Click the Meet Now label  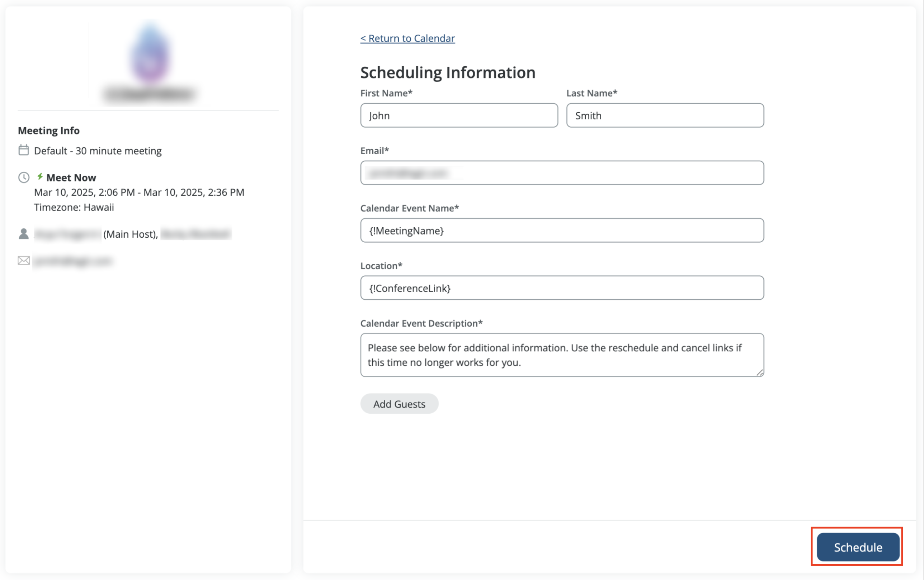click(71, 177)
